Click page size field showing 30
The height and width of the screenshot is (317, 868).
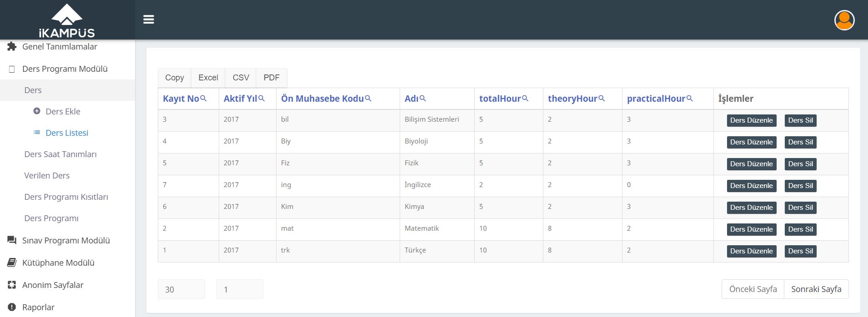tap(181, 289)
